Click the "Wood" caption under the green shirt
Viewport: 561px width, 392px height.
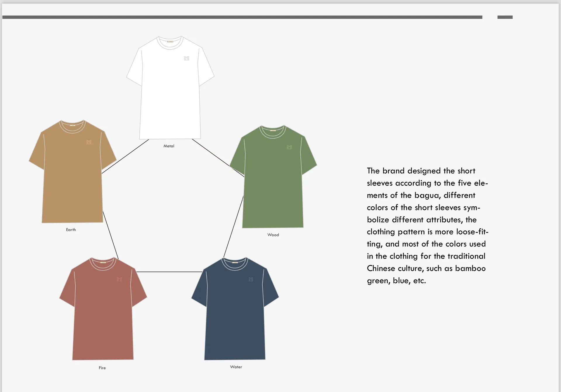273,235
